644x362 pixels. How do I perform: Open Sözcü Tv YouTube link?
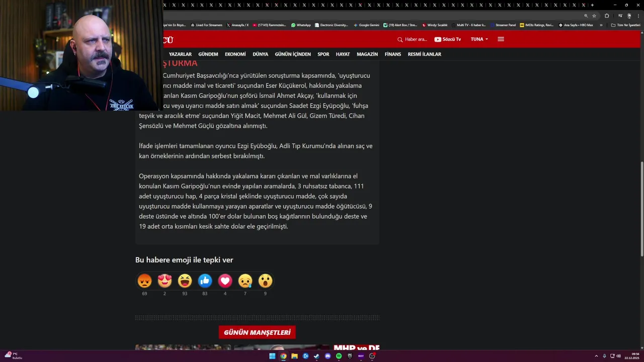tap(448, 39)
